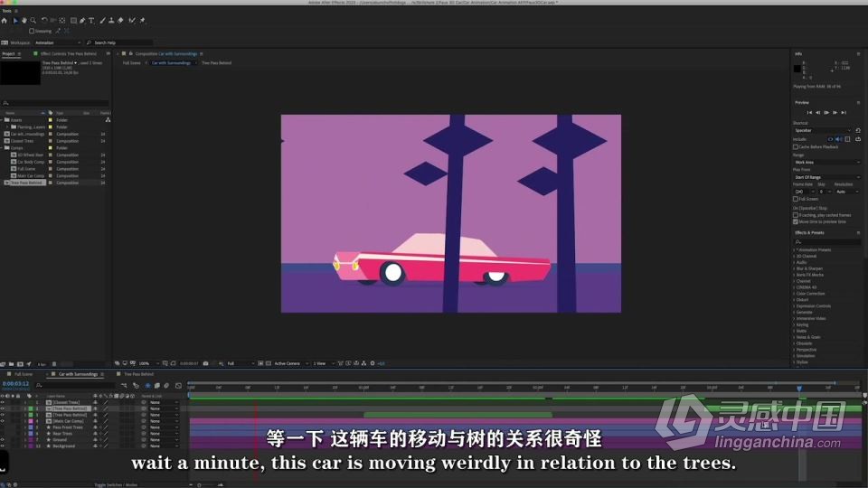
Task: Select Tree Pass Behind composition in Project list
Action: (26, 183)
